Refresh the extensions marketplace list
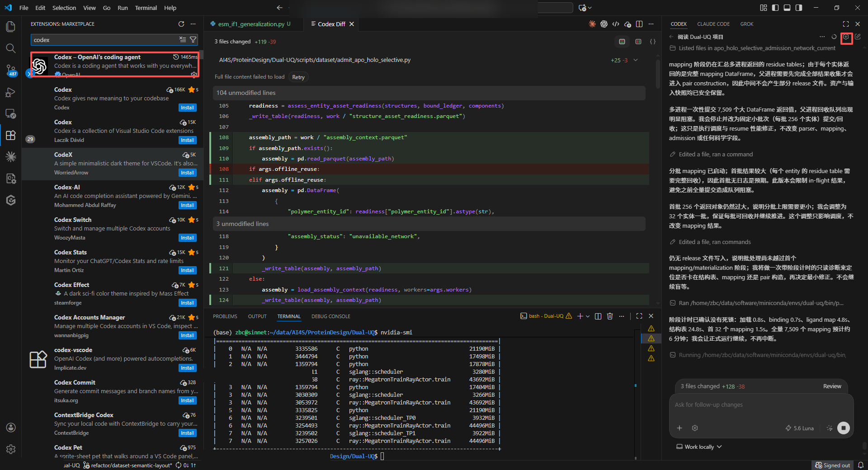Viewport: 868px width, 470px height. (x=181, y=24)
